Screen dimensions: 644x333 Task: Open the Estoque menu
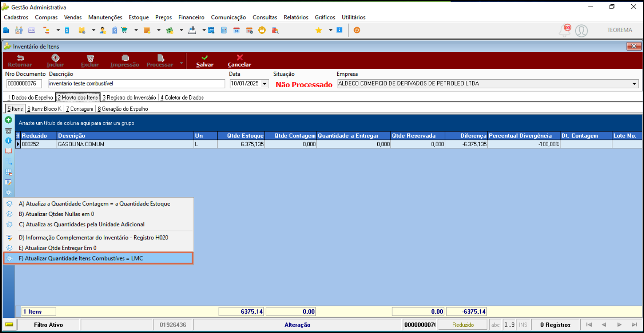point(139,17)
